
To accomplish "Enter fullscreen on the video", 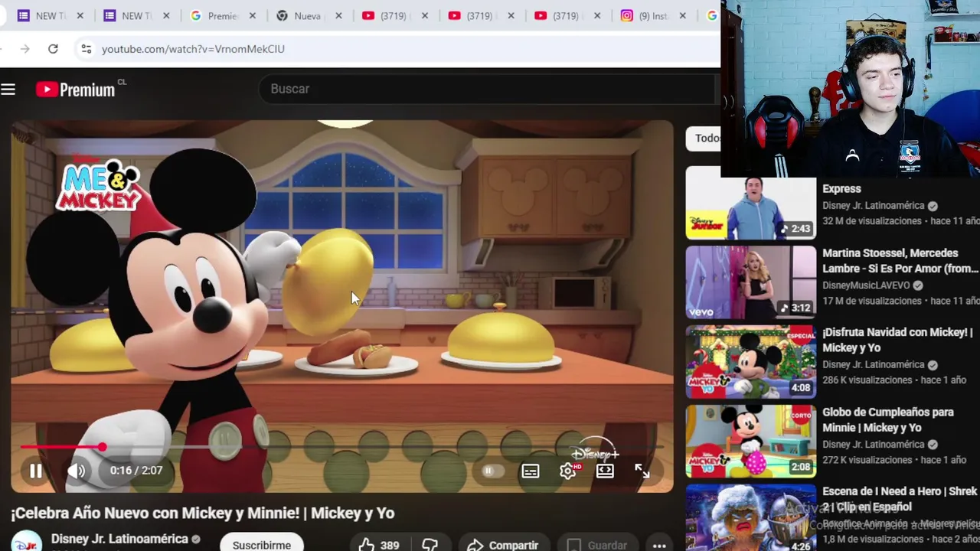I will click(x=642, y=471).
